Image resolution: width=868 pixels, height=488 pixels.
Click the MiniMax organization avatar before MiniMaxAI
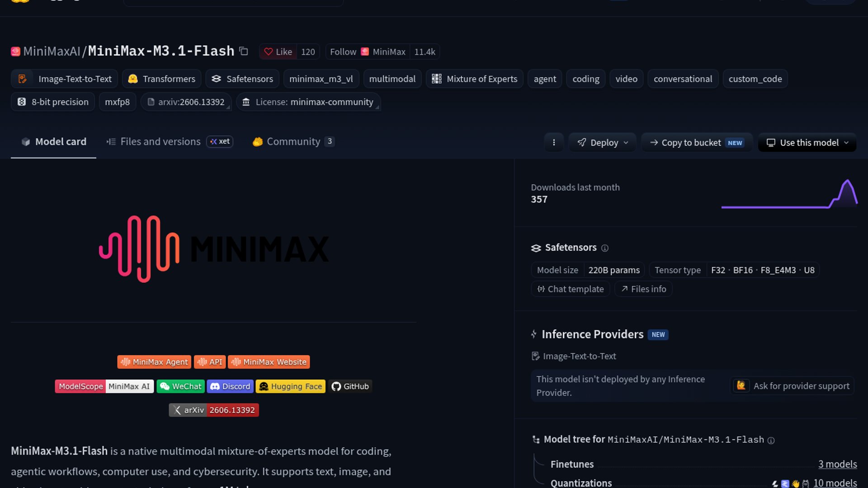point(16,52)
